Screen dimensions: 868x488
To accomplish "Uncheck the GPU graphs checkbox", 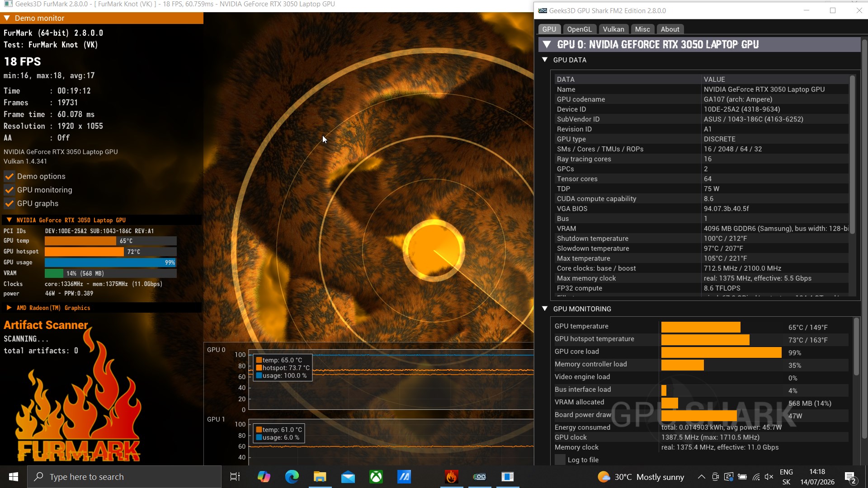I will [9, 203].
